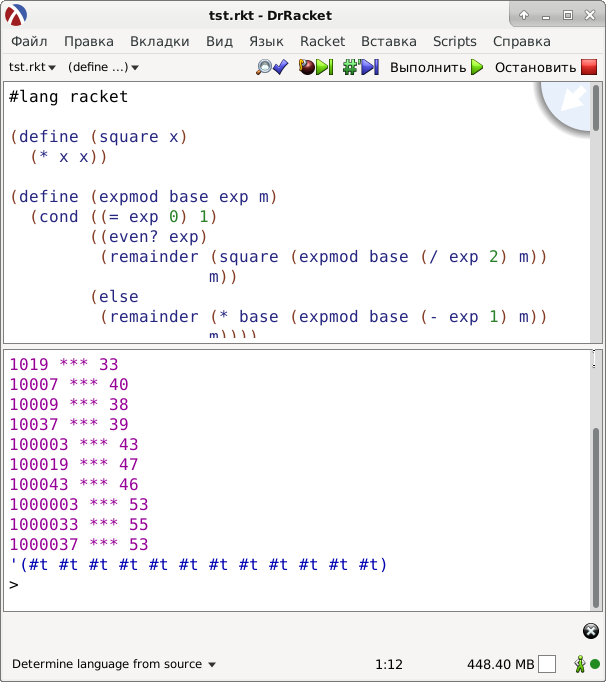Click output line 100043 *** 46
The image size is (606, 682).
coord(74,484)
